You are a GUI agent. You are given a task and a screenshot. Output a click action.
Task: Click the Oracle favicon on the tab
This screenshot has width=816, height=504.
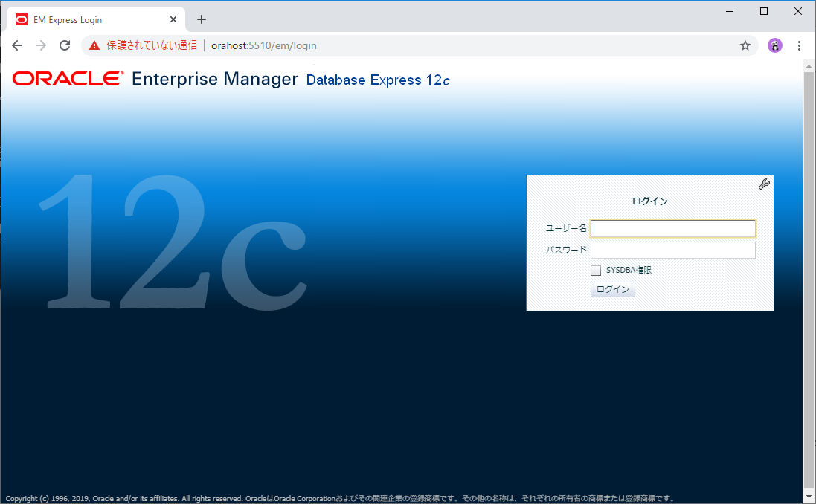[22, 20]
